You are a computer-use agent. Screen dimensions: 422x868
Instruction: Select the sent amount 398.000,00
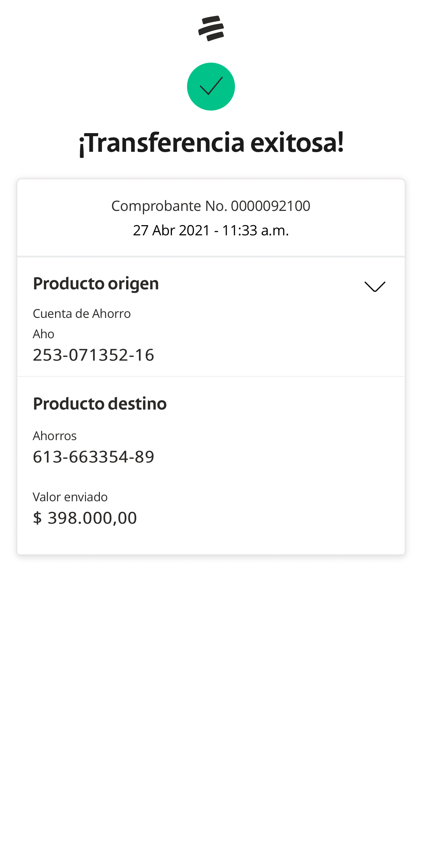92,518
